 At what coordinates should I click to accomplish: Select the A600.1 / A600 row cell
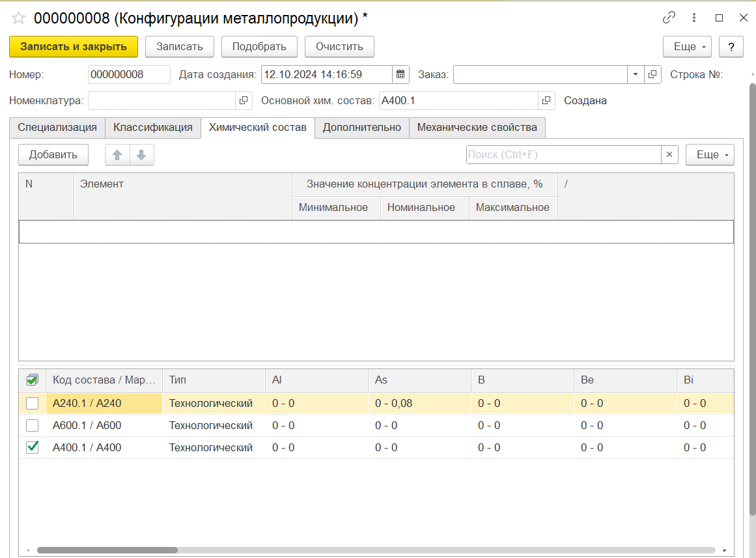104,425
